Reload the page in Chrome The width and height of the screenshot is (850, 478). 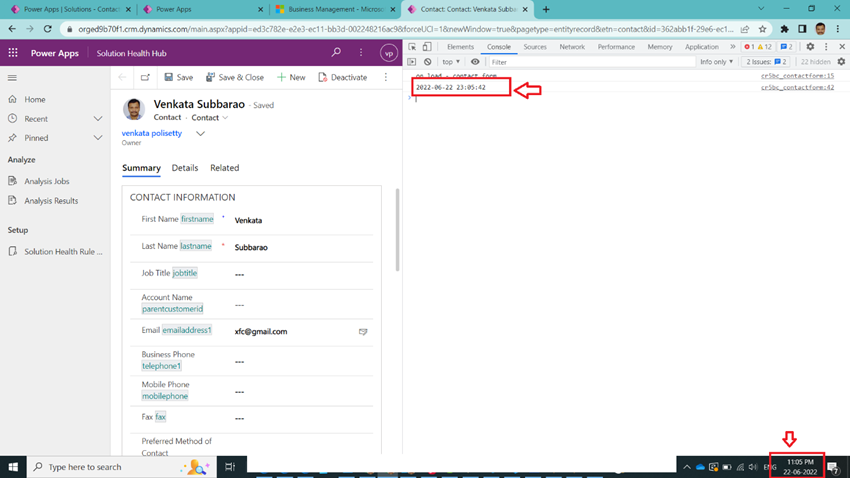(48, 29)
